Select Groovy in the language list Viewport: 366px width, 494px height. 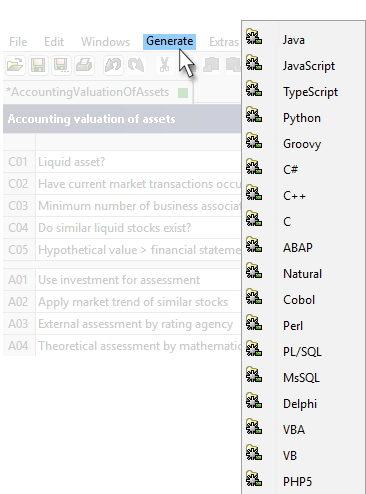(x=303, y=144)
